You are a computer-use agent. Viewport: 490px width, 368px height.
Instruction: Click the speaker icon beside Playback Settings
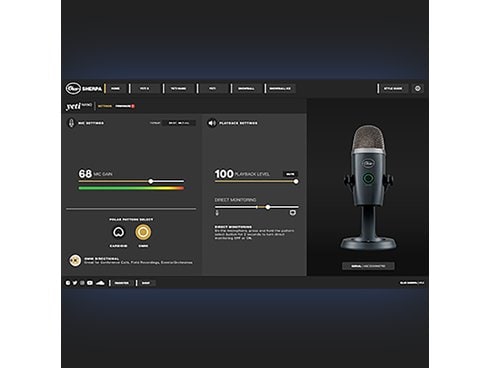(x=212, y=123)
